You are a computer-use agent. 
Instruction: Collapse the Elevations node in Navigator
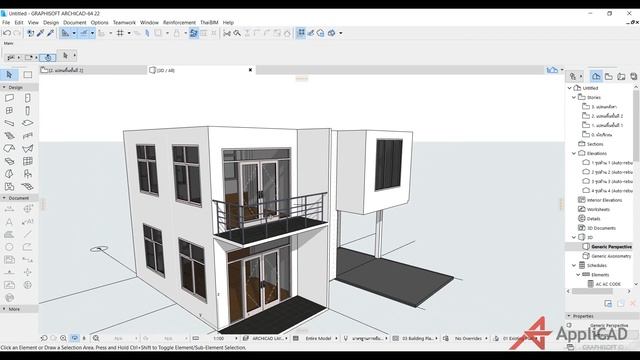click(574, 153)
